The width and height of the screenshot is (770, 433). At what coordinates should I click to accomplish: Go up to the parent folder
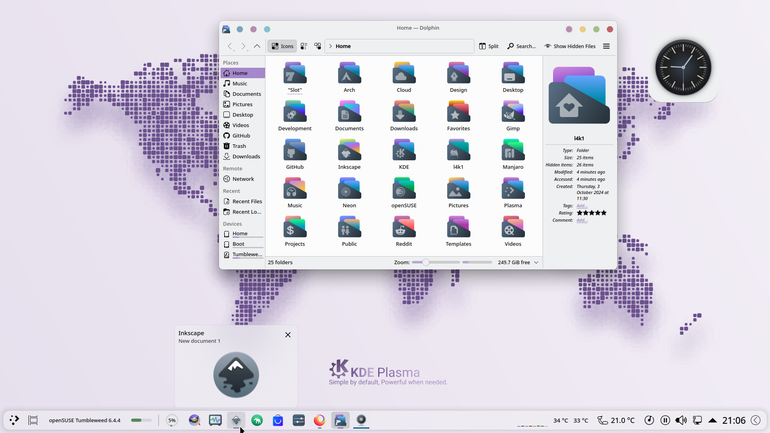pos(257,46)
